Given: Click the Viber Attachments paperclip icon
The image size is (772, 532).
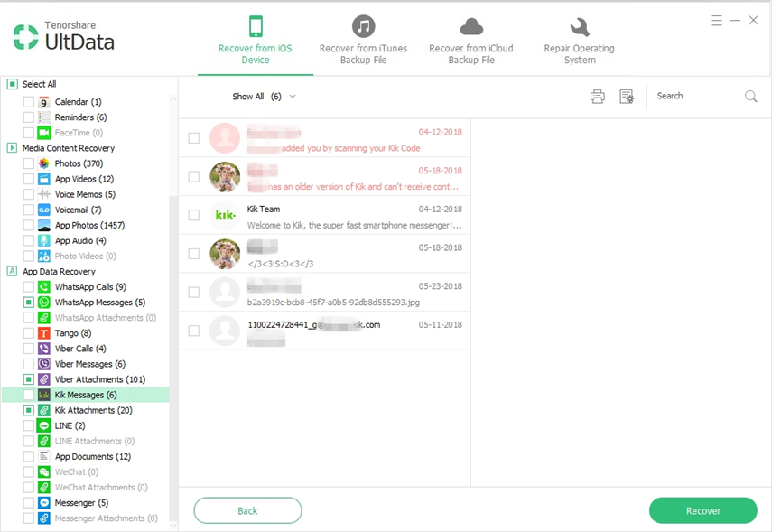Looking at the screenshot, I should tap(44, 379).
